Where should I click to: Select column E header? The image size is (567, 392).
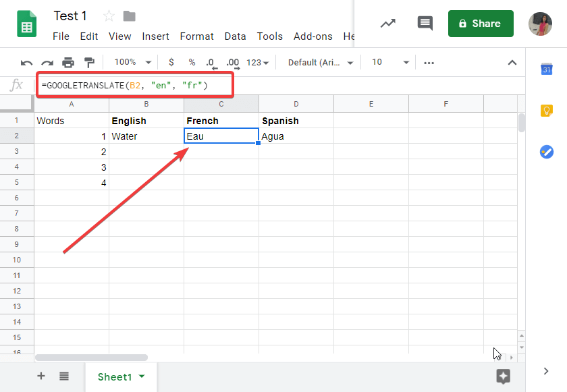(x=371, y=104)
